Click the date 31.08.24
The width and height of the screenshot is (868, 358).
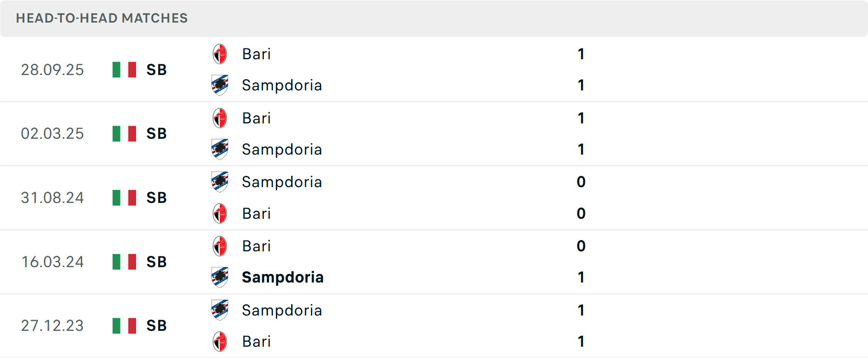[52, 198]
